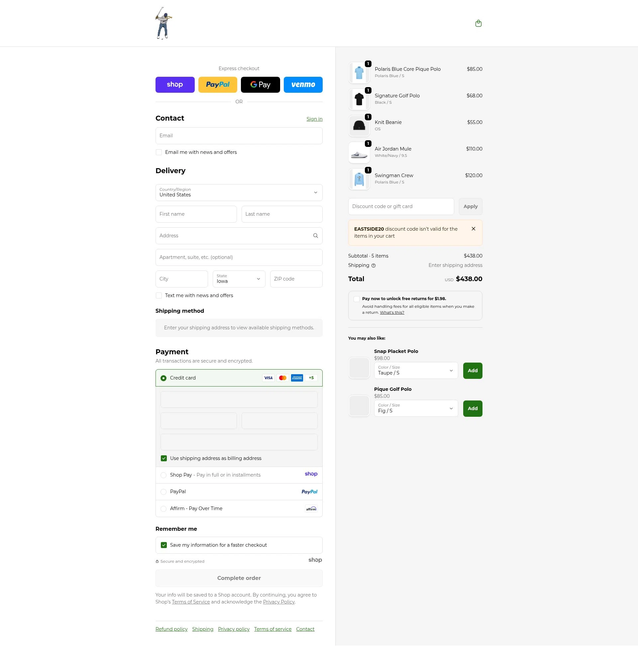Open the Country/Region dropdown

(239, 192)
